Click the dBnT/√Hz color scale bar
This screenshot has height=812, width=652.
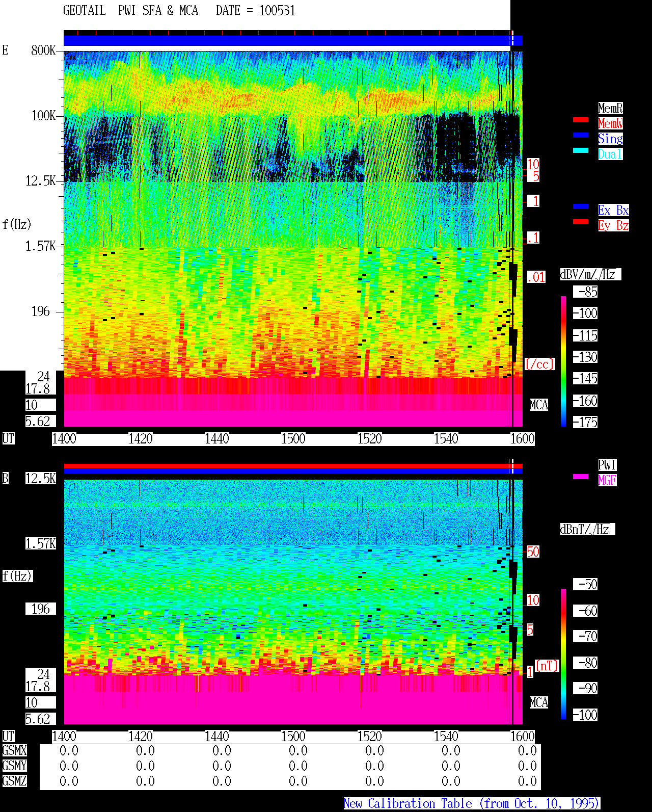[563, 654]
